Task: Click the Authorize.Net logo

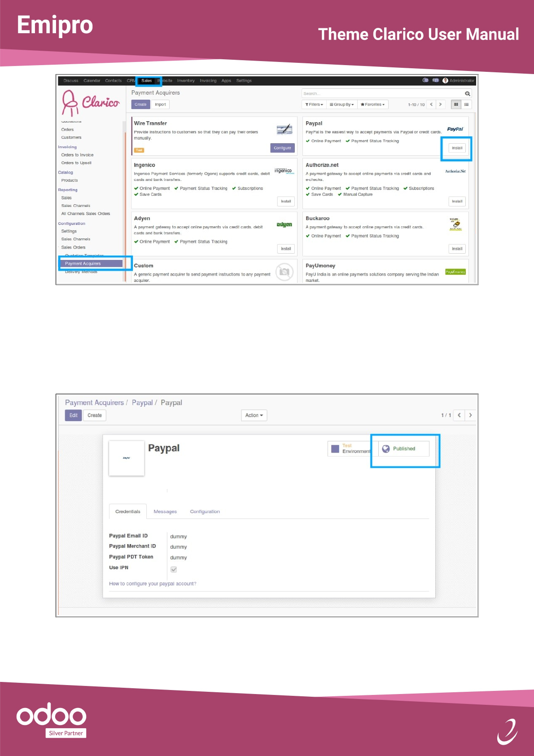Action: tap(455, 171)
